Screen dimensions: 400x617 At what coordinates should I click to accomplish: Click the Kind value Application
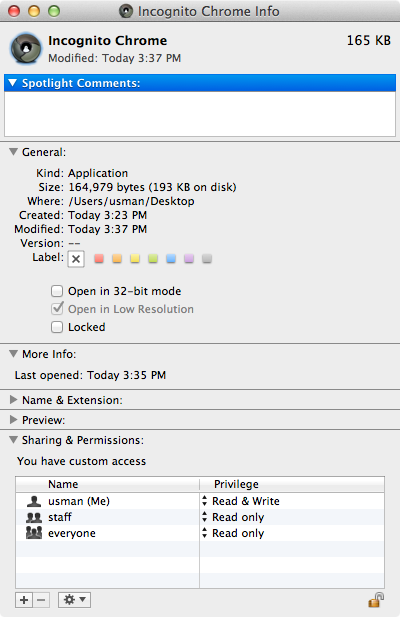tap(98, 173)
